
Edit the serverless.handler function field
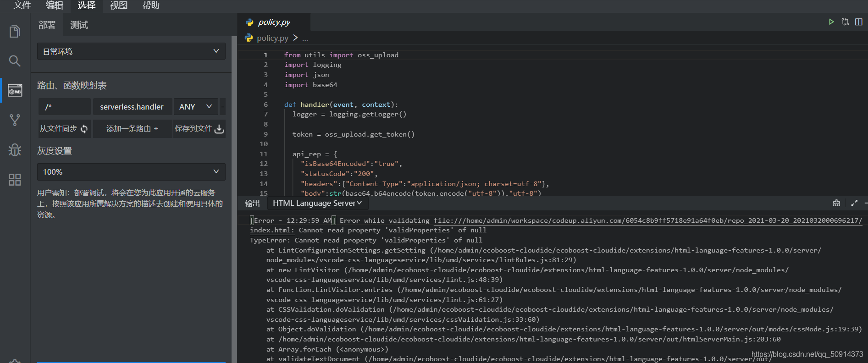coord(132,106)
